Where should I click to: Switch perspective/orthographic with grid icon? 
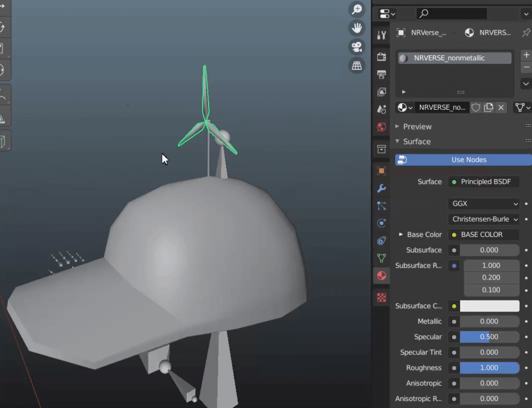356,65
